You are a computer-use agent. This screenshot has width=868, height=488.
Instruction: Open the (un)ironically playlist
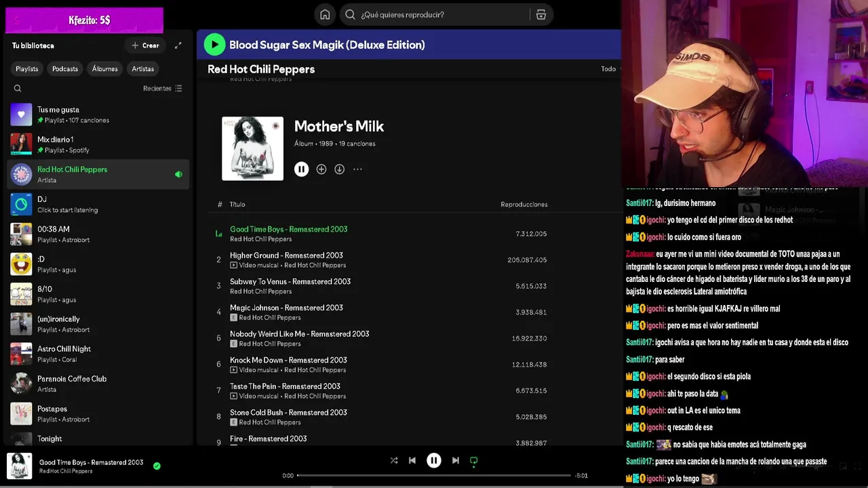point(98,324)
